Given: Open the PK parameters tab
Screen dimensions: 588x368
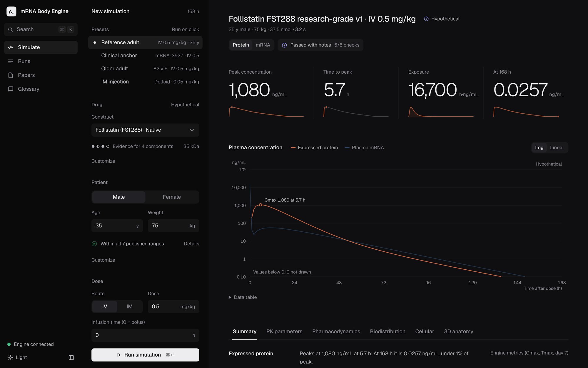Looking at the screenshot, I should [284, 331].
